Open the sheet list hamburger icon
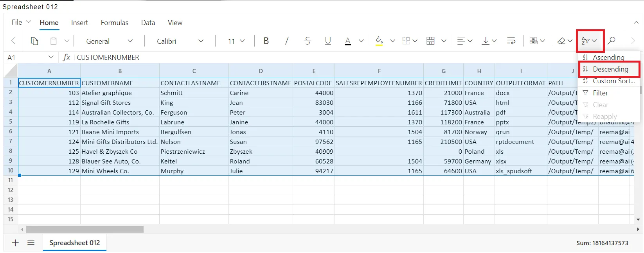 point(31,243)
